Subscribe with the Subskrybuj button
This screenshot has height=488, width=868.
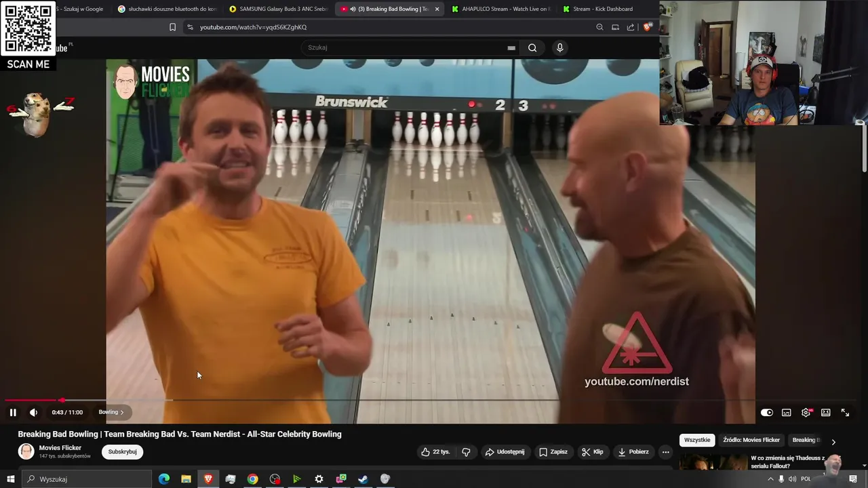122,452
